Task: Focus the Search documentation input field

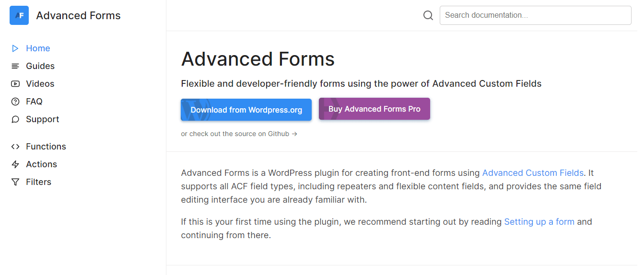Action: pos(535,15)
